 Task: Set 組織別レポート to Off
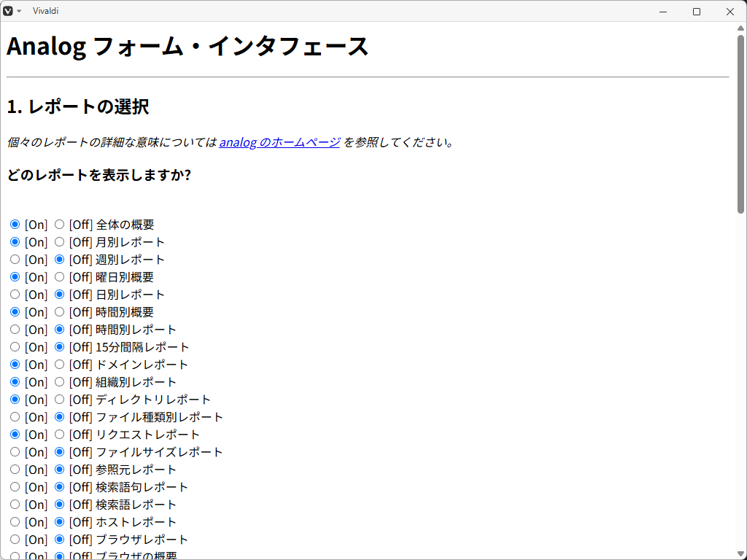pyautogui.click(x=59, y=381)
